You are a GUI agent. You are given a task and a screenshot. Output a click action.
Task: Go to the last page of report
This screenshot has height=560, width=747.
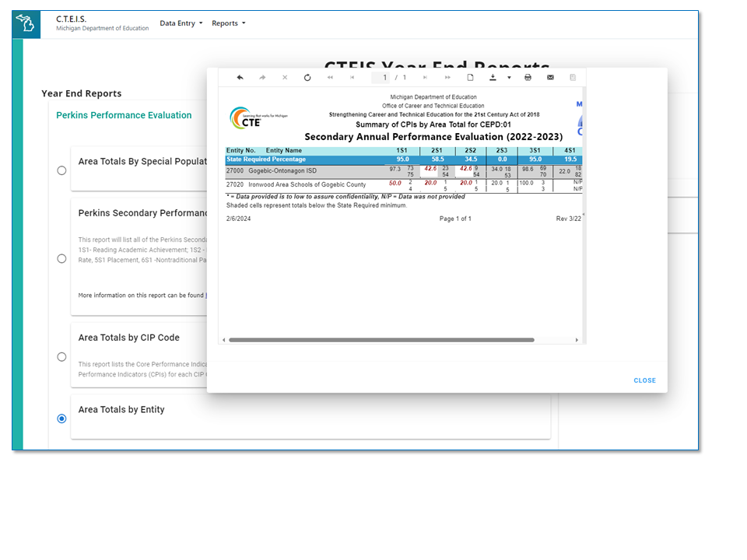447,78
